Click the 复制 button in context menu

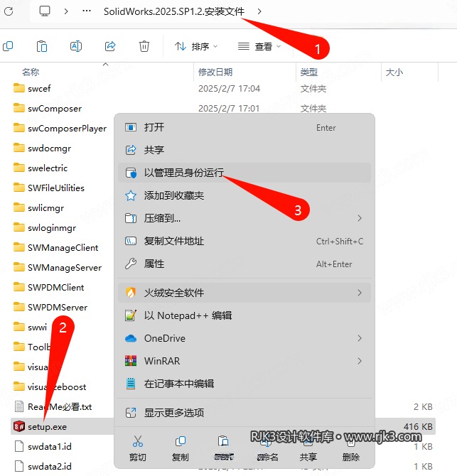point(181,448)
